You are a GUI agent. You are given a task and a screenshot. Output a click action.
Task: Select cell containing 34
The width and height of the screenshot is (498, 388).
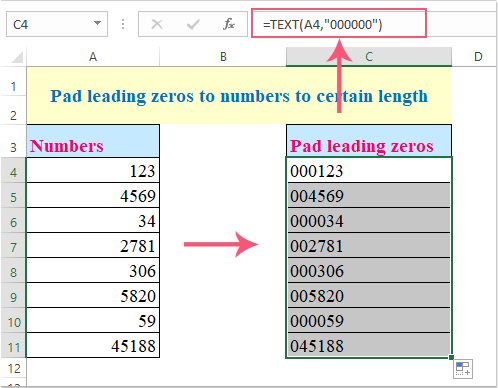(93, 220)
